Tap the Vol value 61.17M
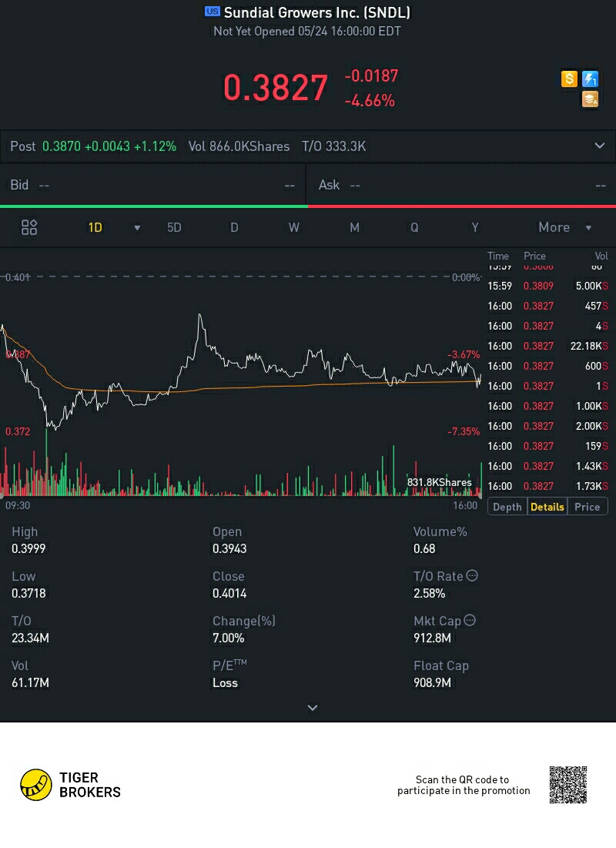The height and width of the screenshot is (848, 616). click(30, 682)
